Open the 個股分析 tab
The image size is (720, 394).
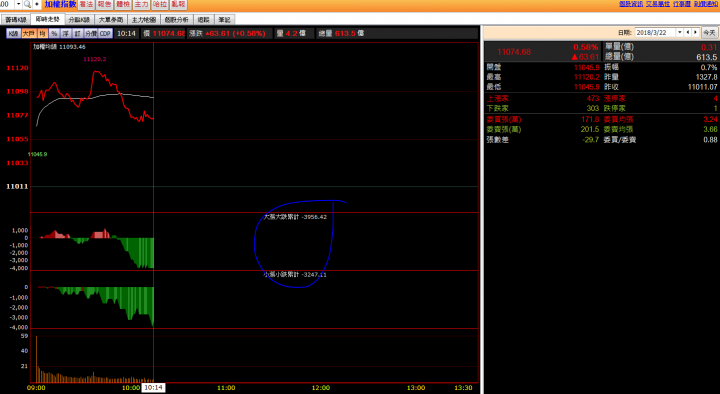pyautogui.click(x=177, y=20)
